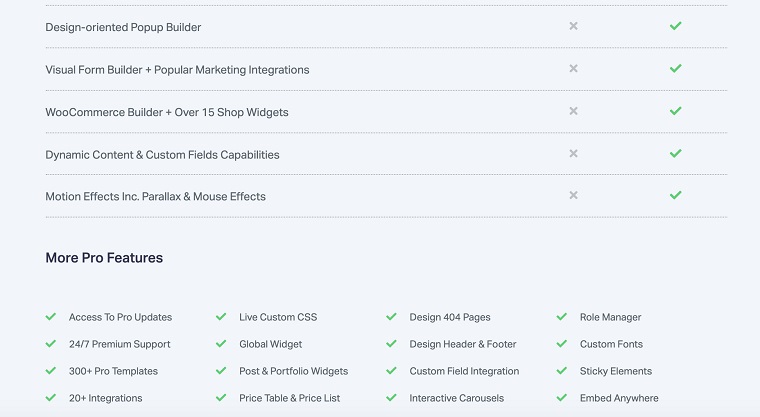This screenshot has height=417, width=760.
Task: Click the gray X for Design-oriented Popup Builder
Action: pos(573,26)
